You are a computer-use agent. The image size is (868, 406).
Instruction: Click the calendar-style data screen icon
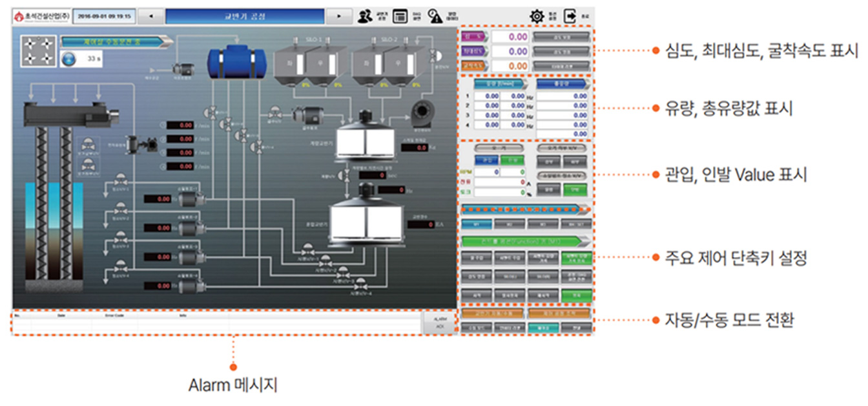[x=400, y=16]
